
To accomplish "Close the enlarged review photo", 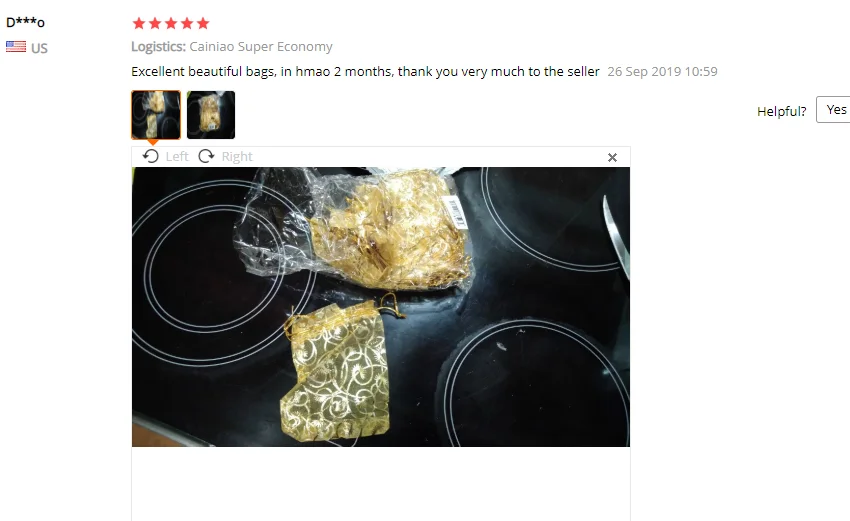I will 612,157.
